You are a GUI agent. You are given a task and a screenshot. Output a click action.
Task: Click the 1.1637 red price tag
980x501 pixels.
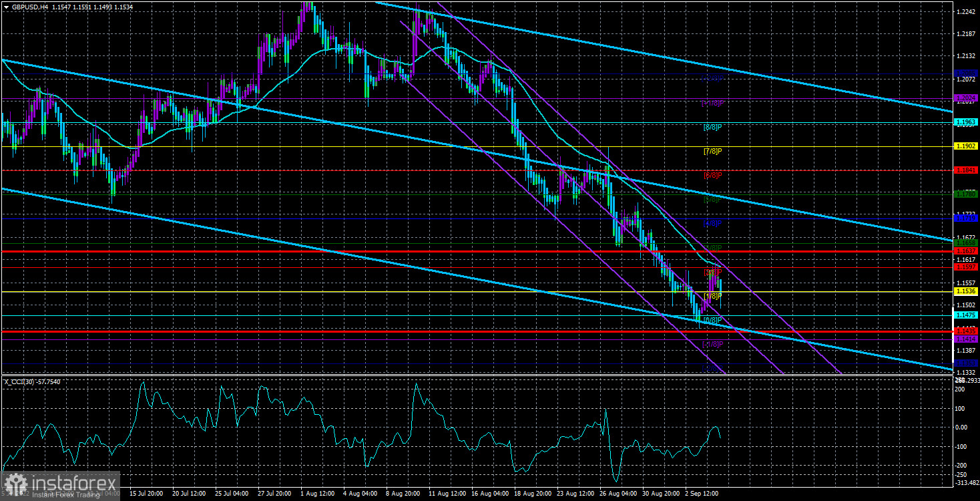(x=966, y=251)
